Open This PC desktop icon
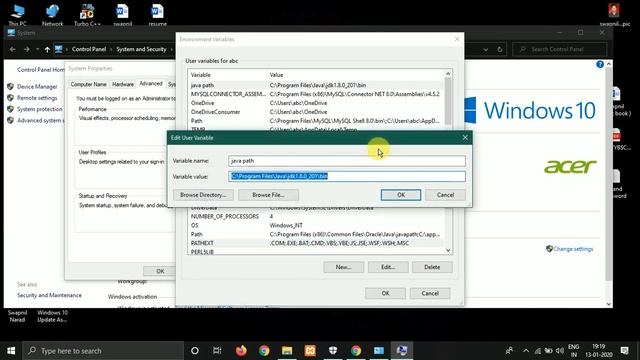The width and height of the screenshot is (640, 360). pyautogui.click(x=18, y=15)
